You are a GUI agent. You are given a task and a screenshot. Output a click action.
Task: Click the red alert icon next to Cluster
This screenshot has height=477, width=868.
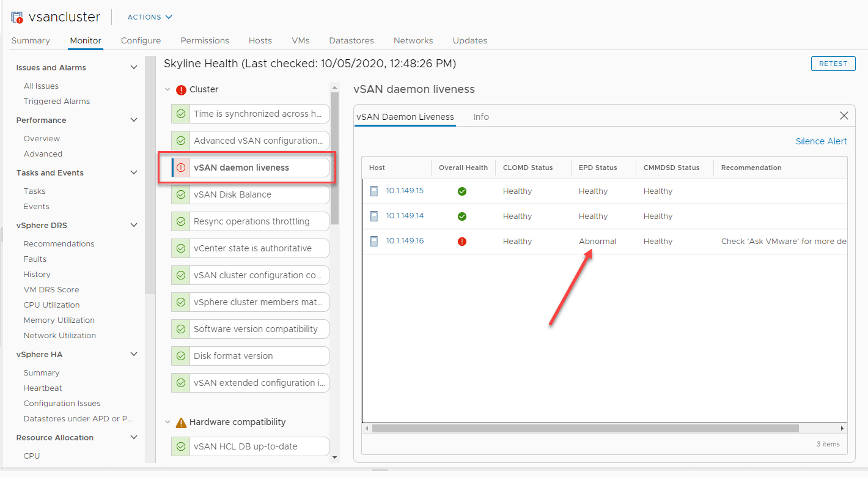(181, 90)
